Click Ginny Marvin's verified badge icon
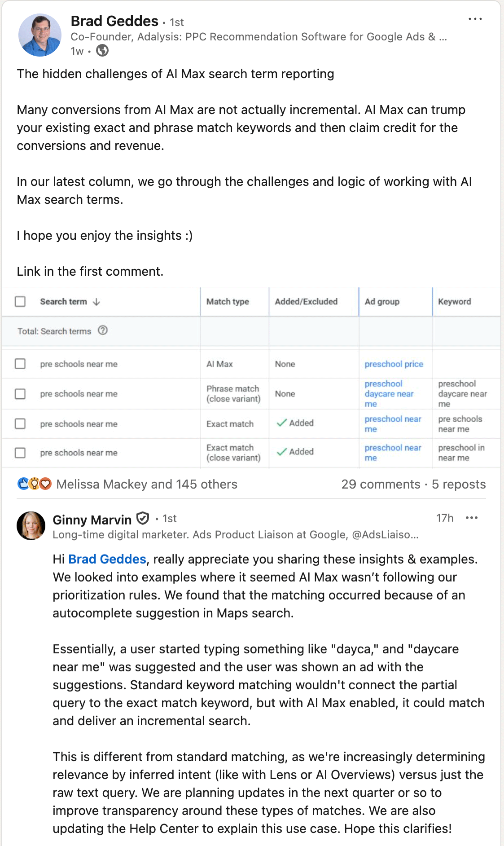The width and height of the screenshot is (504, 846). tap(143, 519)
